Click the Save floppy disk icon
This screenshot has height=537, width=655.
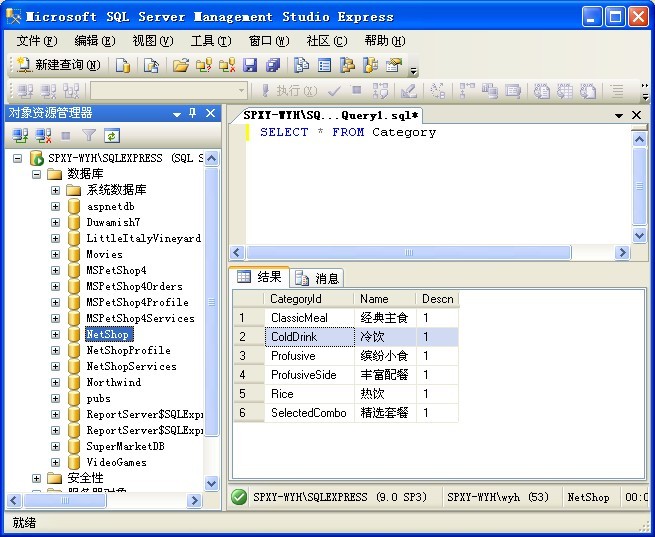250,65
